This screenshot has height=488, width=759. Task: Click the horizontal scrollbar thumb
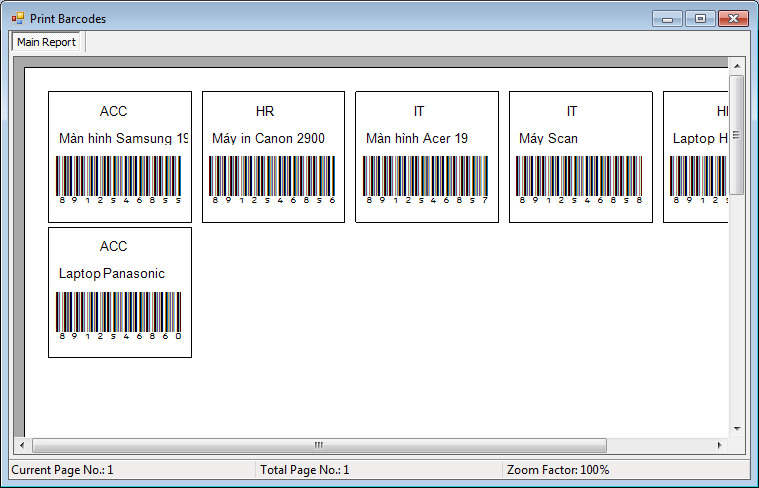318,445
